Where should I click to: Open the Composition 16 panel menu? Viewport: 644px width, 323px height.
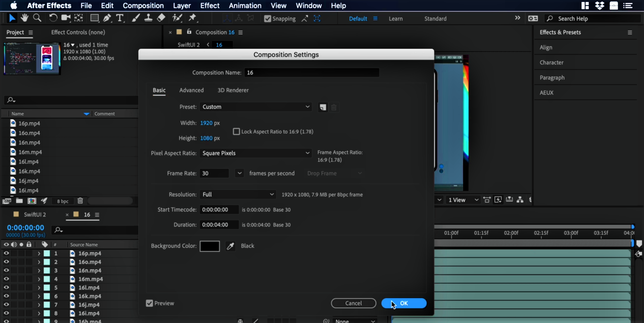(x=240, y=32)
